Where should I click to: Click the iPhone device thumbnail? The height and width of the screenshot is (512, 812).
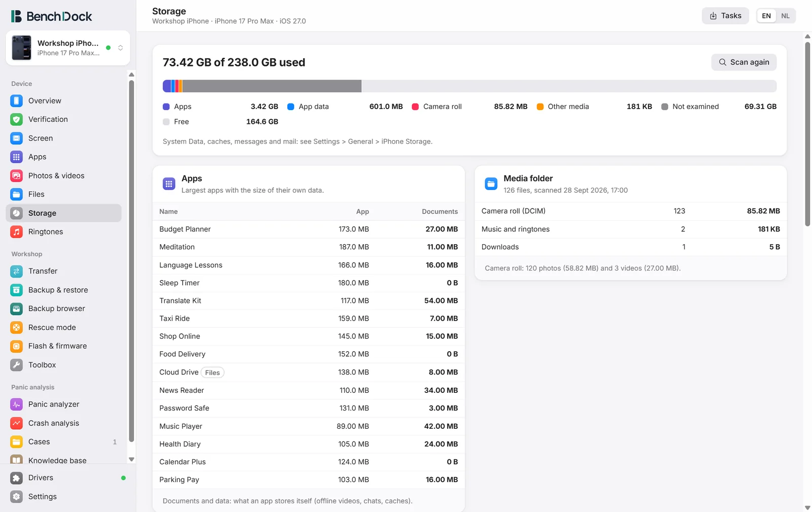[21, 48]
